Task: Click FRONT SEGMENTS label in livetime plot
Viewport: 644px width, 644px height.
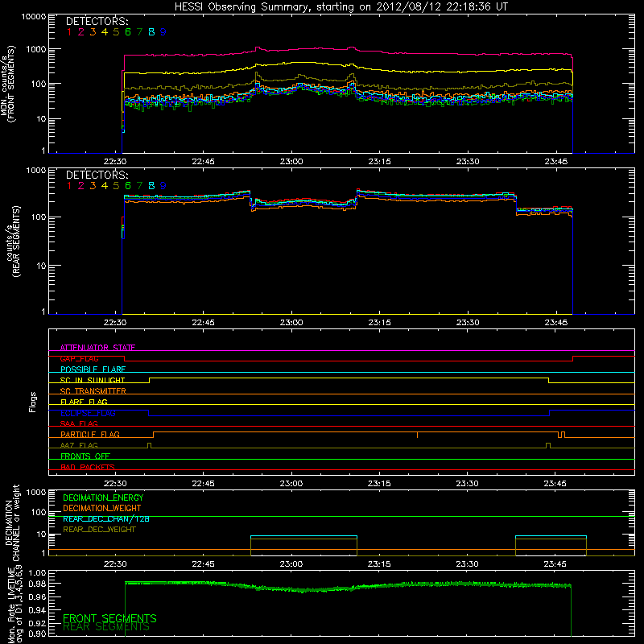Action: coord(109,618)
